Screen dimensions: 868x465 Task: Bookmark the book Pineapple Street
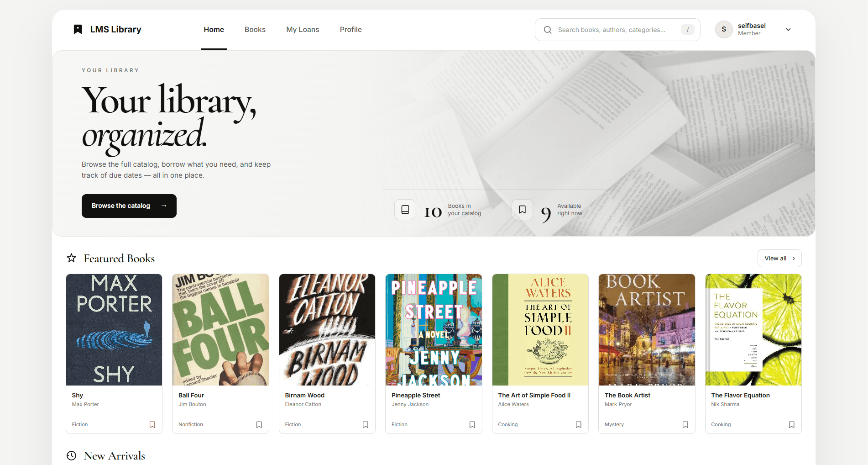[x=472, y=425]
